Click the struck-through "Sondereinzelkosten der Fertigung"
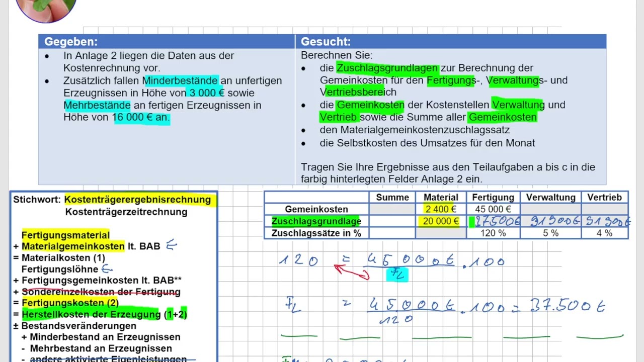This screenshot has height=362, width=644. point(101,292)
